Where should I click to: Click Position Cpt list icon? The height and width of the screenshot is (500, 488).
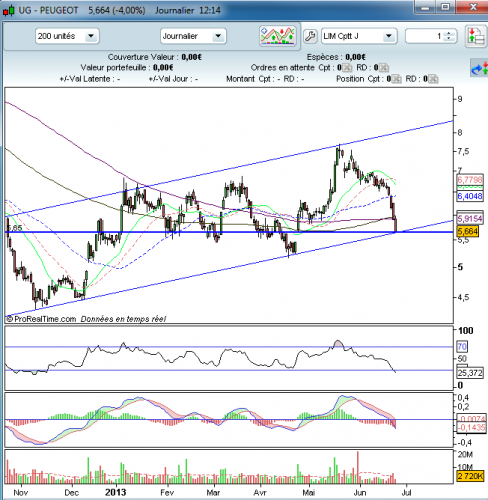[x=396, y=79]
